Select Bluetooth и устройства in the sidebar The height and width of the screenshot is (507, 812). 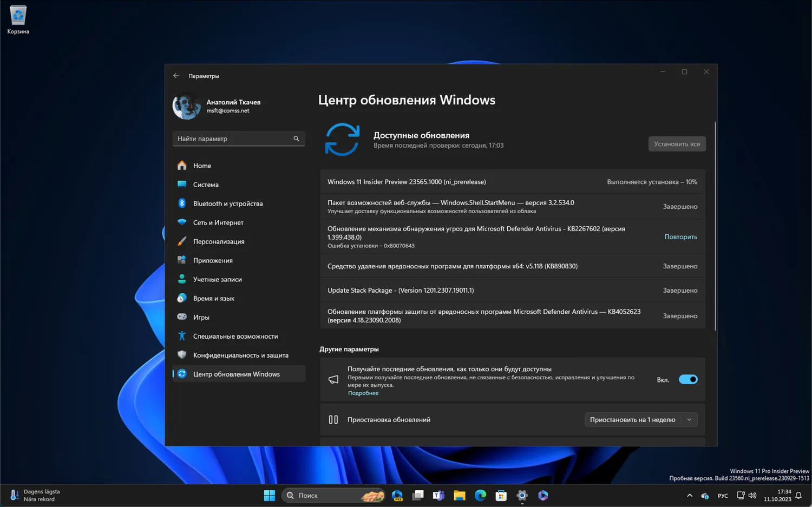pos(227,203)
